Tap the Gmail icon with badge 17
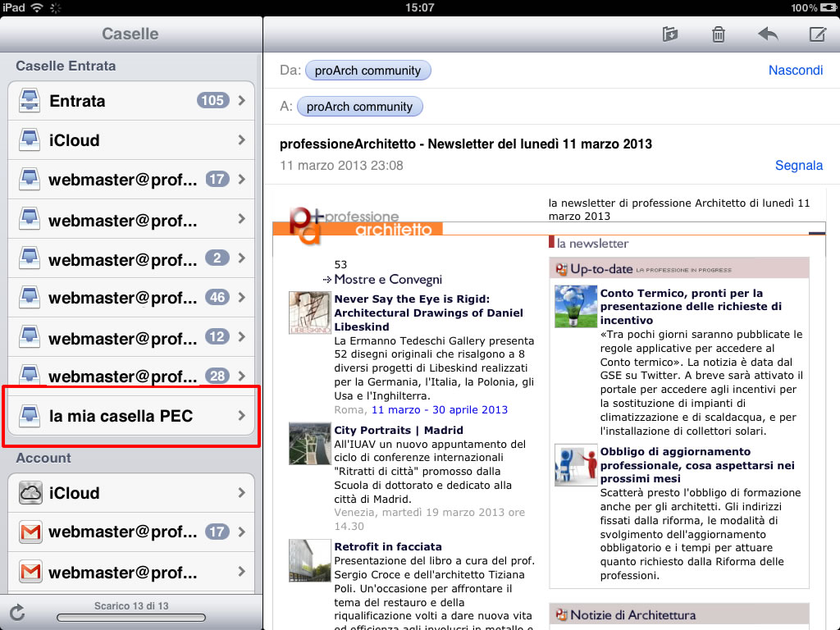Screen dimensions: 840x630 point(30,532)
